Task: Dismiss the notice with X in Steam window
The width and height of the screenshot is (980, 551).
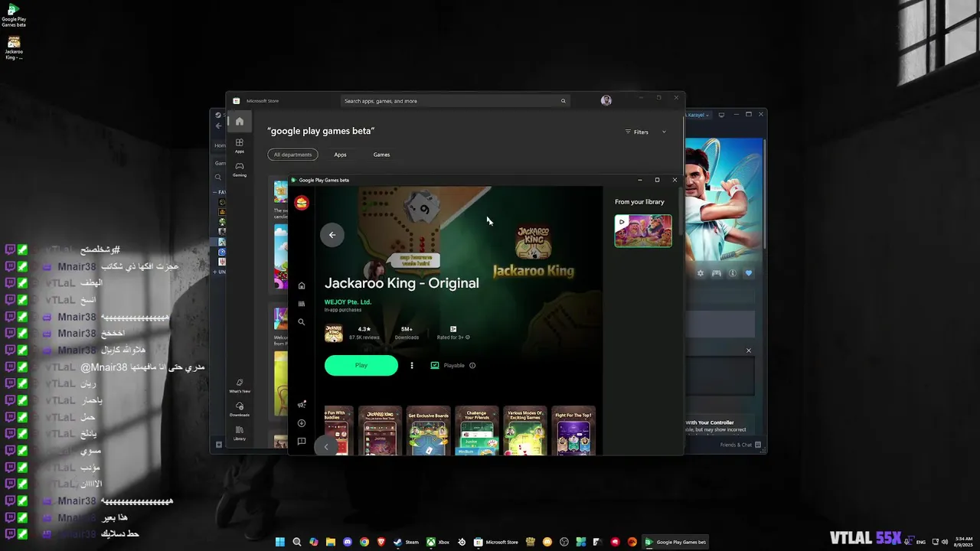Action: click(749, 350)
